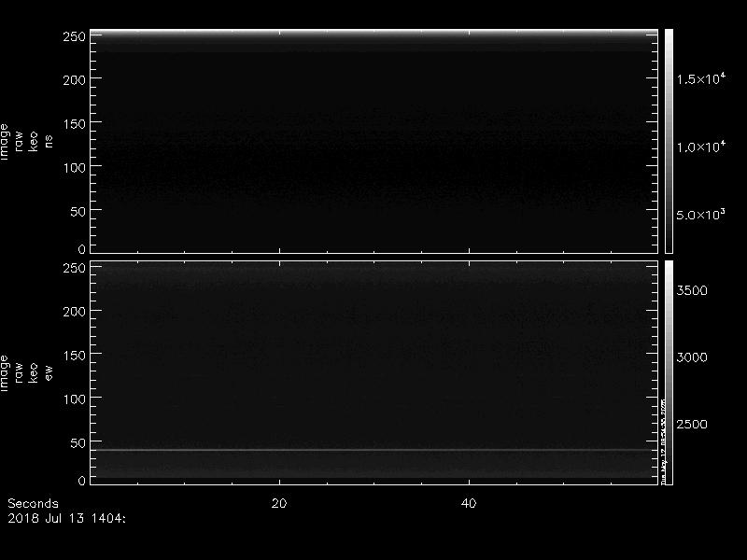
Task: Click the 250 tick label on the ns keogram
Action: click(x=74, y=36)
